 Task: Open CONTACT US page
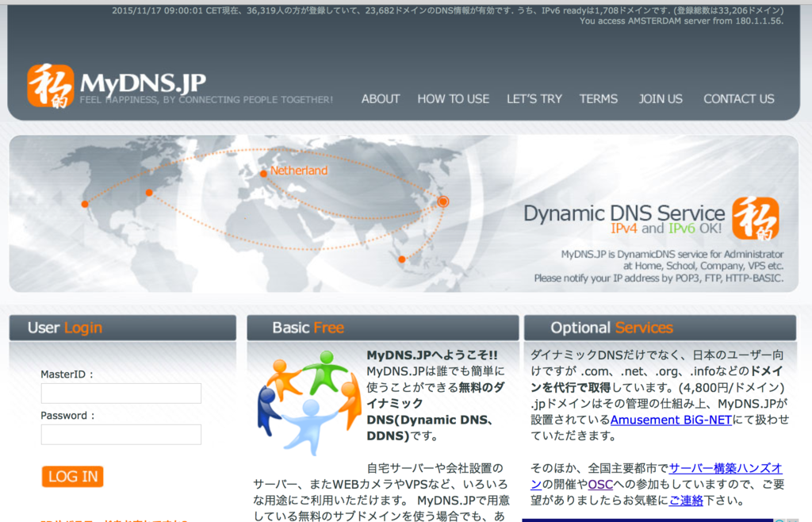738,99
